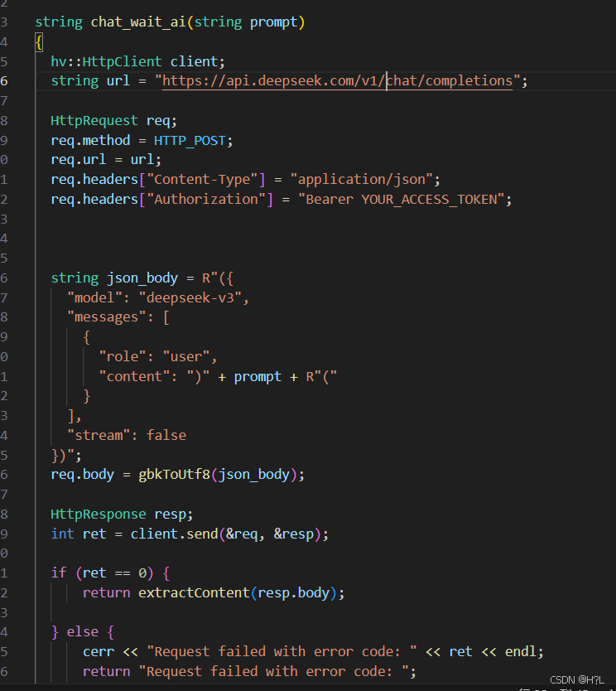
Task: Click the final return "Request failed" string
Action: point(273,672)
